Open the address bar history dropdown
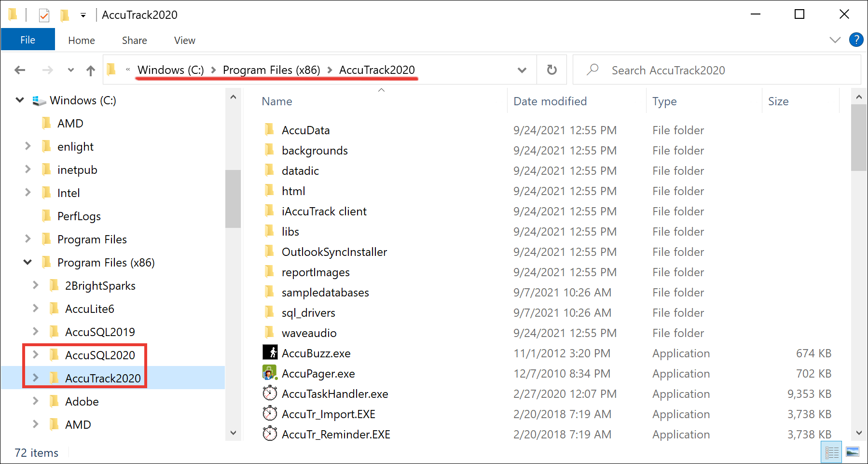This screenshot has width=868, height=464. click(522, 70)
